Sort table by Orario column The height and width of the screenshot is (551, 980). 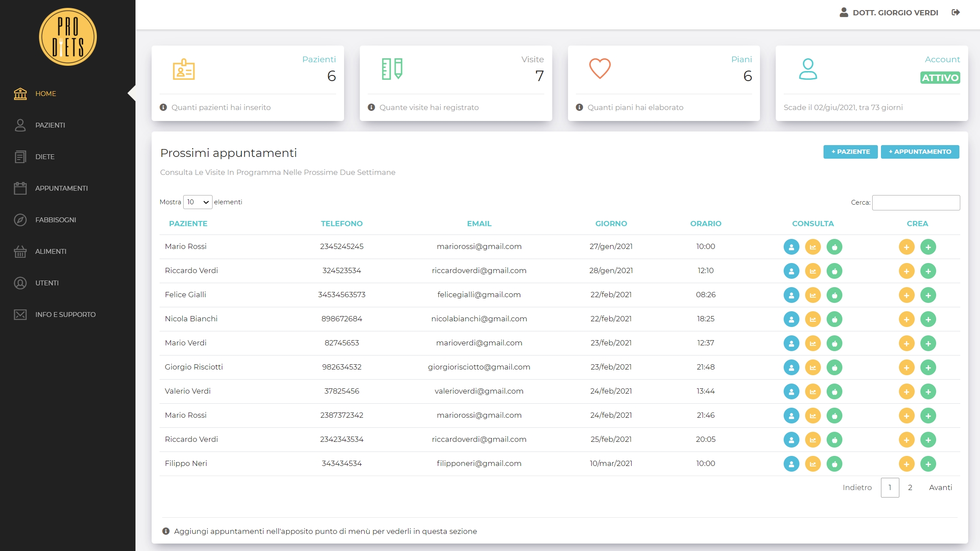(706, 224)
